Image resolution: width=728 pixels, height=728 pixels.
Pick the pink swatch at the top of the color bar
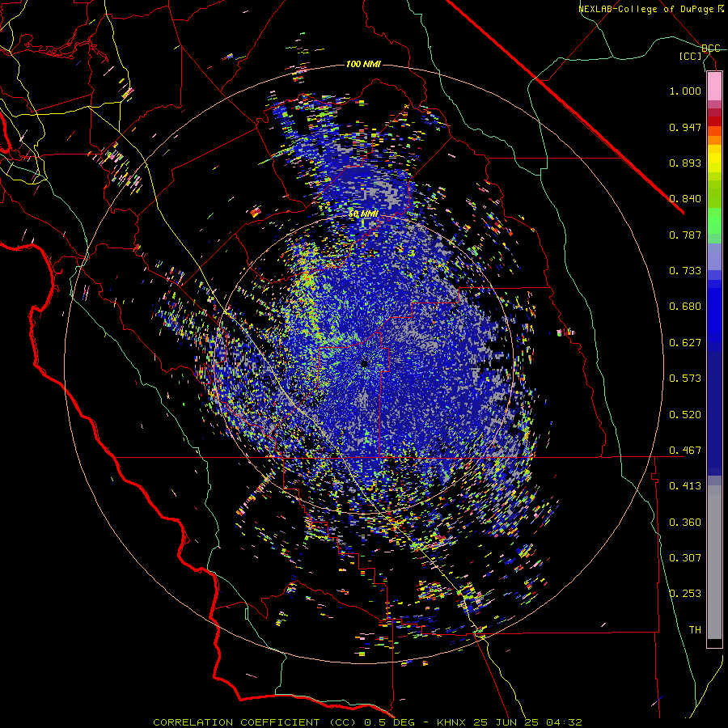coord(714,87)
